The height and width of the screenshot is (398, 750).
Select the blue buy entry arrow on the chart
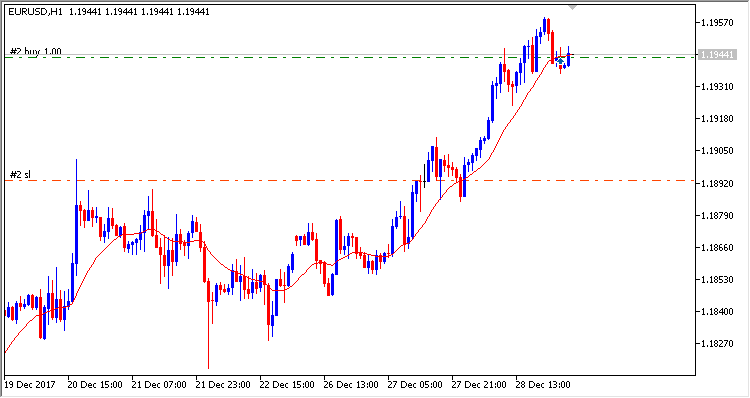pos(560,61)
